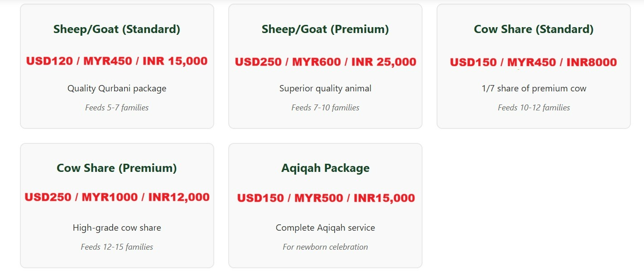Click the 'Feeds 7-10 families' note
Screen dimensions: 644x280
325,108
